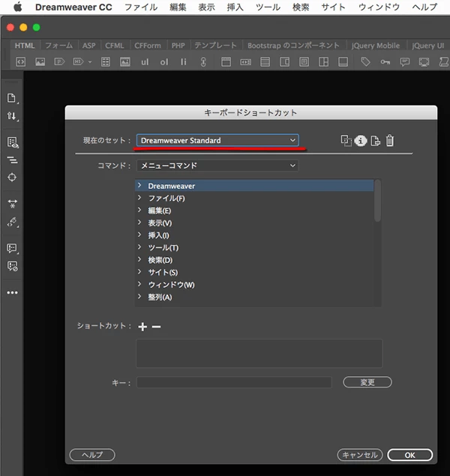This screenshot has height=476, width=450.
Task: Insert a Header element
Action: pos(226,62)
